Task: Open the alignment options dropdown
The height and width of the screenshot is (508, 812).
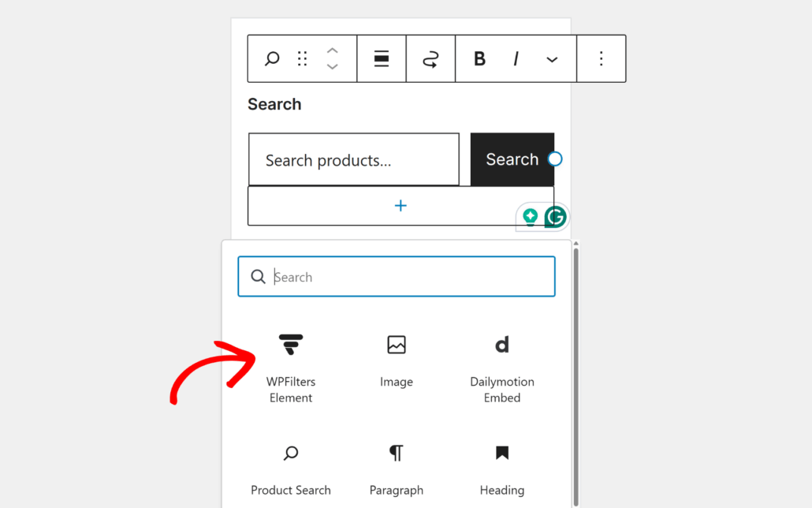Action: click(381, 58)
